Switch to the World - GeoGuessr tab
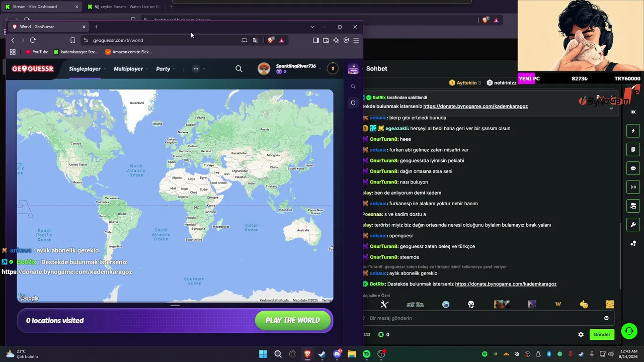 pyautogui.click(x=48, y=27)
